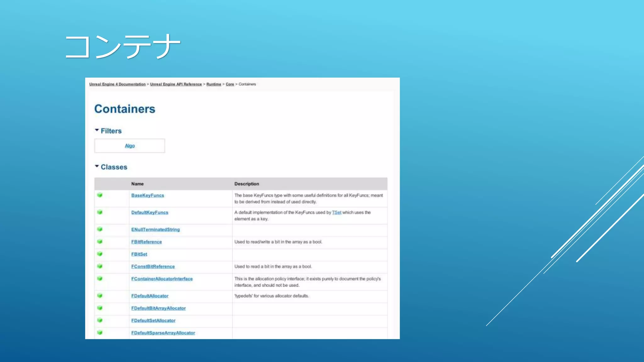
Task: Click the class icon beside FDefaultAllocator
Action: (100, 295)
